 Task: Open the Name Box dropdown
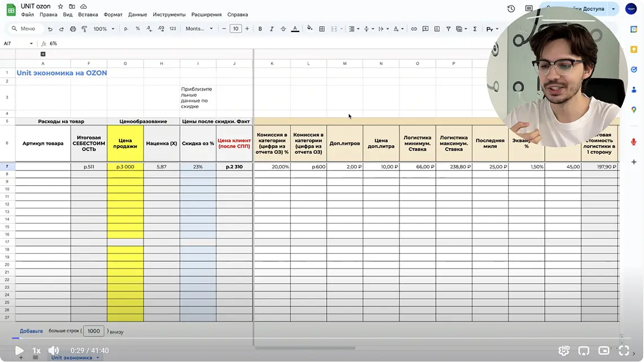point(31,43)
